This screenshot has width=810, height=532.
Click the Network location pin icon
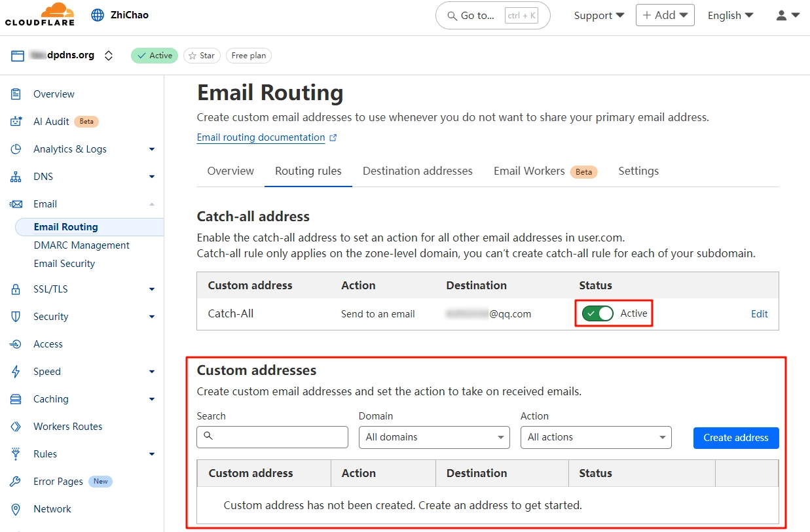point(16,509)
